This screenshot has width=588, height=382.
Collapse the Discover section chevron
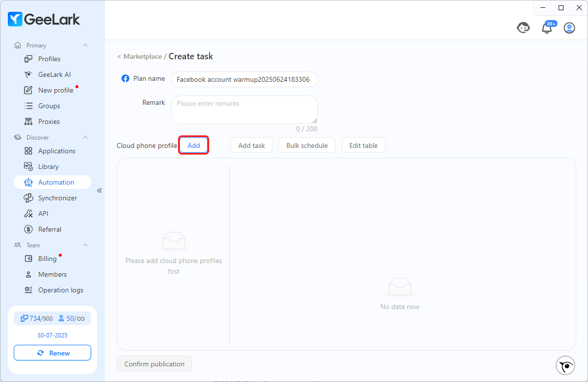(x=85, y=137)
